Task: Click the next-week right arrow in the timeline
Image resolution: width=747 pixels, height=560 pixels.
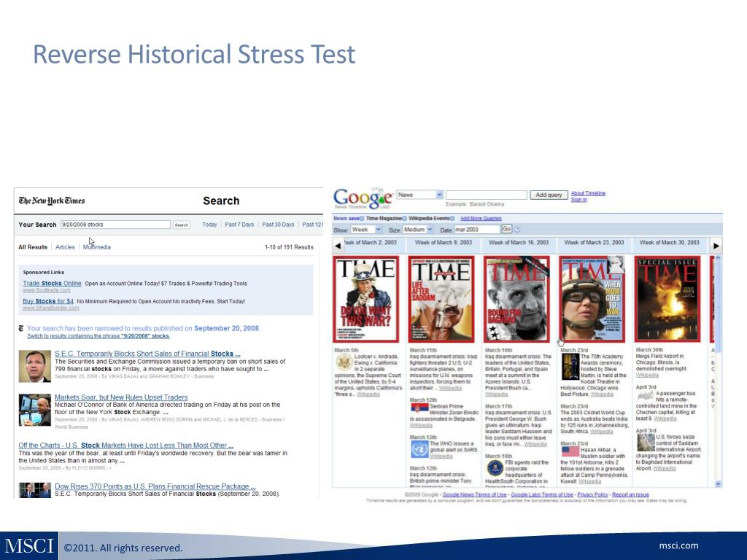Action: pyautogui.click(x=716, y=246)
